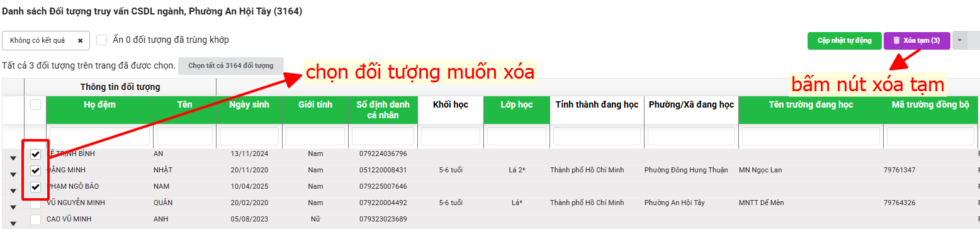This screenshot has height=229, width=980.
Task: Focus filter box under 'Mã trường đồng bộ'
Action: pos(930,137)
